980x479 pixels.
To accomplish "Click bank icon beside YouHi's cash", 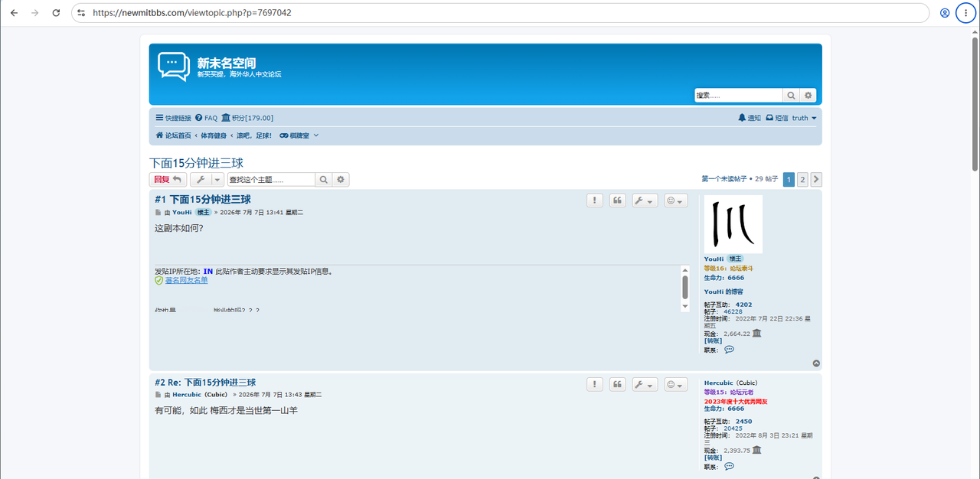I will coord(756,333).
